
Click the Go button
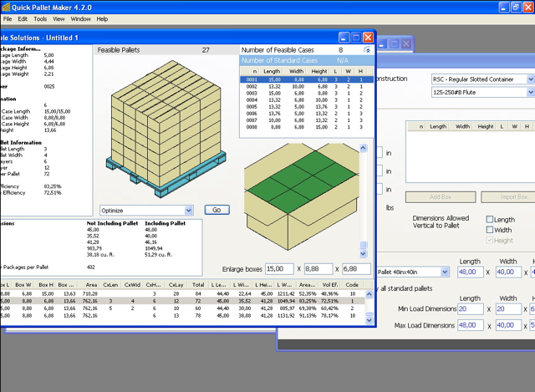point(217,210)
